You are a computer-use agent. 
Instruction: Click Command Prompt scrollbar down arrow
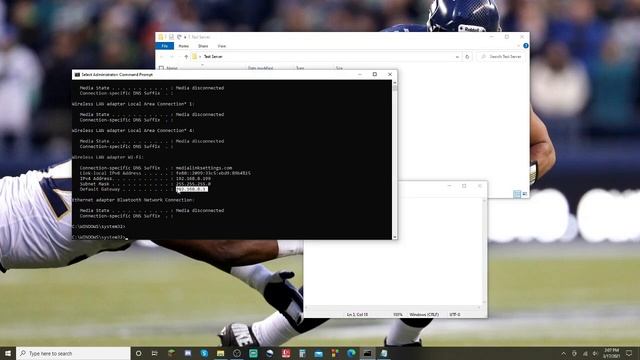click(x=395, y=237)
